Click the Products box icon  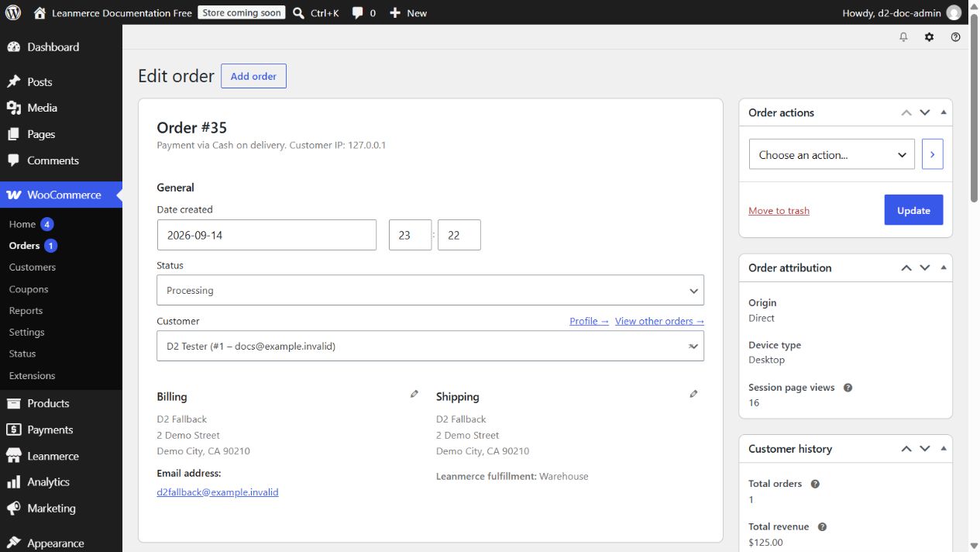[x=13, y=403]
